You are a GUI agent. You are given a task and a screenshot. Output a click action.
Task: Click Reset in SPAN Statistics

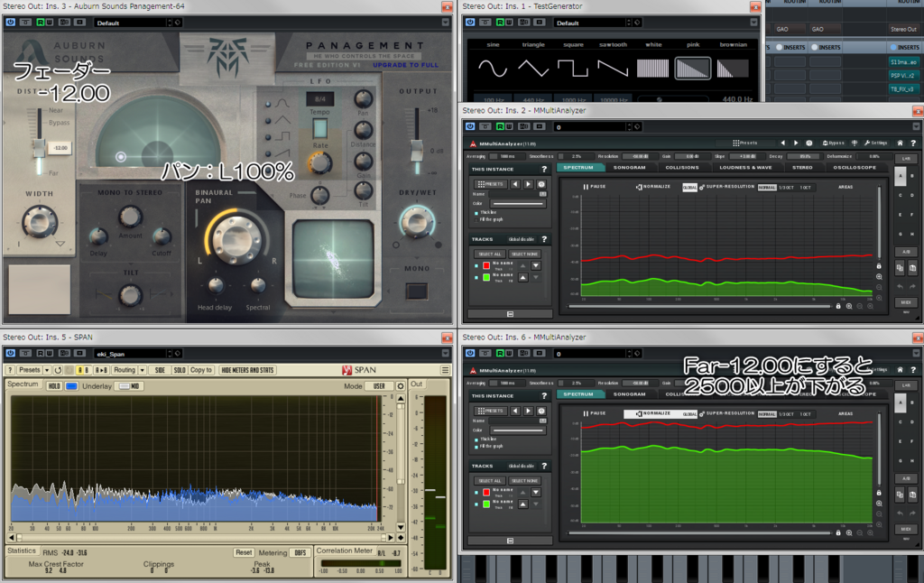coord(244,552)
